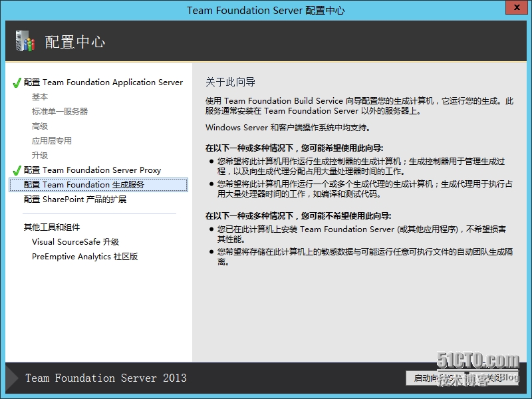This screenshot has width=532, height=399.
Task: Click the 其他工具和组件 section label
Action: click(x=52, y=227)
